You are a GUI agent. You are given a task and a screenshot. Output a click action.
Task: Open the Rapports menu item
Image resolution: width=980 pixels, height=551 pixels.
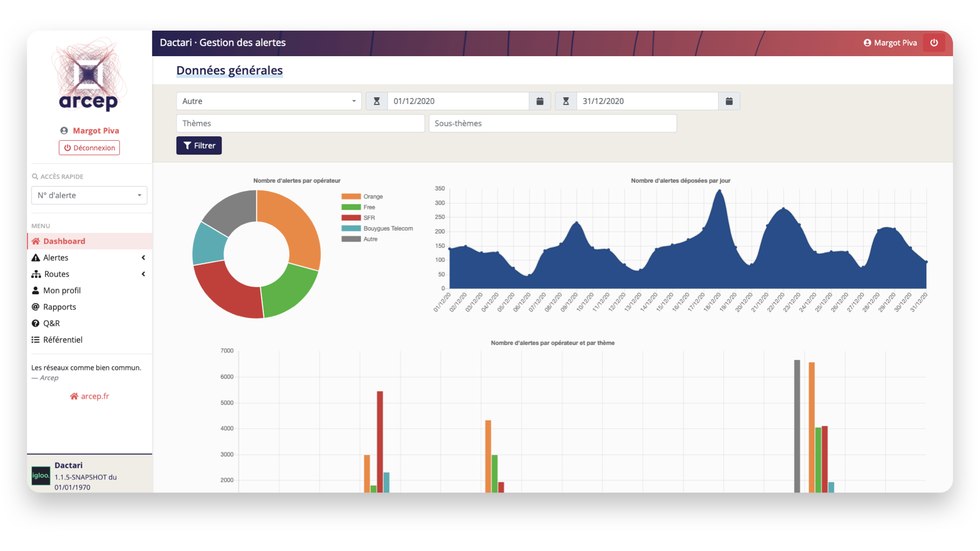click(59, 307)
